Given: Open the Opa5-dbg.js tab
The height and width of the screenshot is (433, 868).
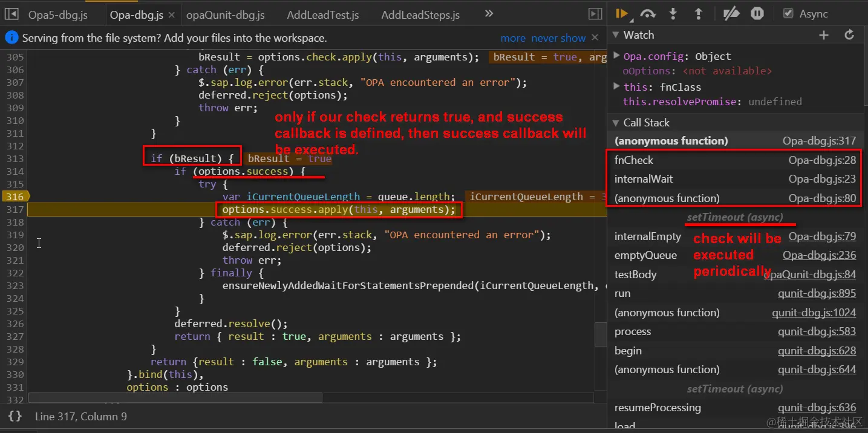Looking at the screenshot, I should tap(58, 15).
